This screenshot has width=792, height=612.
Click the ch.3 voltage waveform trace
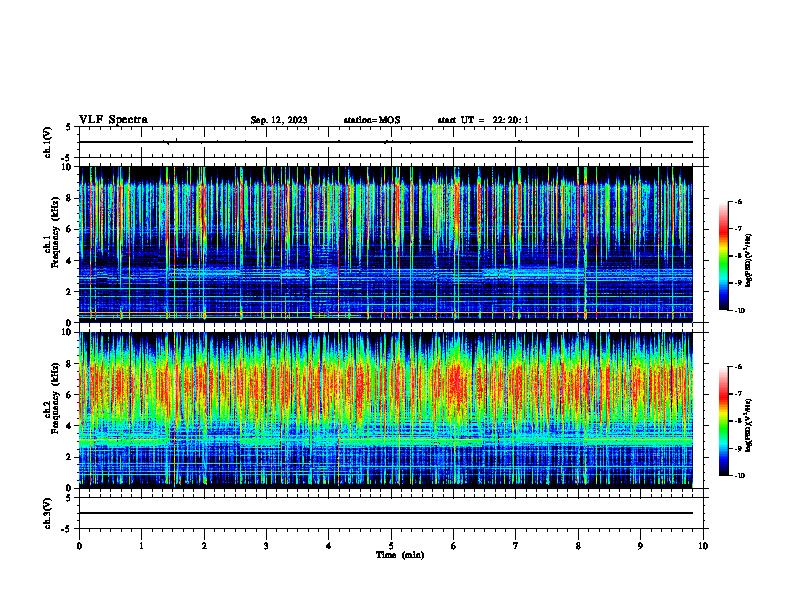click(385, 513)
